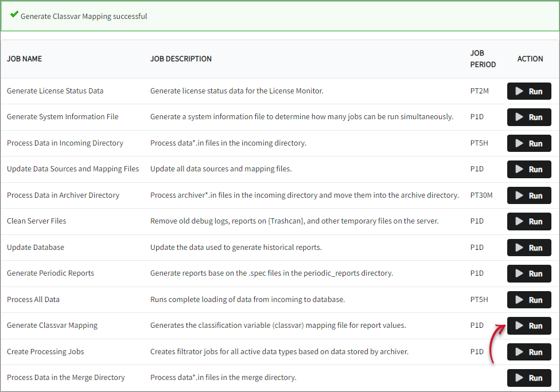Image resolution: width=560 pixels, height=392 pixels.
Task: Select the Generate Classvar Mapping job name
Action: pos(52,326)
